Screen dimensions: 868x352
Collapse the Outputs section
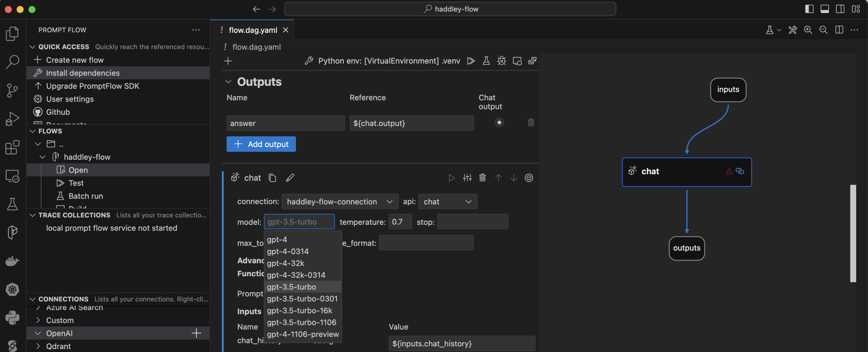point(228,82)
